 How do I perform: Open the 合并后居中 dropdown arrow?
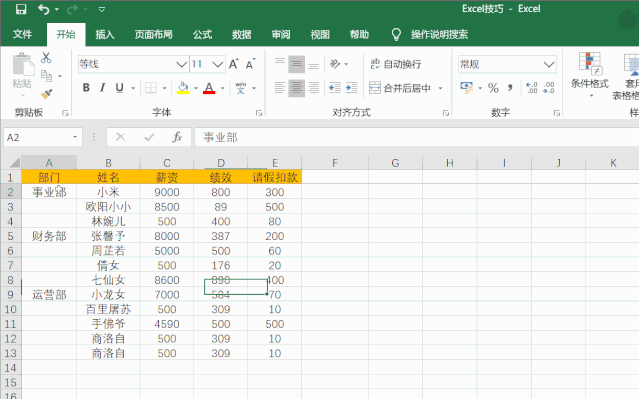click(x=440, y=88)
